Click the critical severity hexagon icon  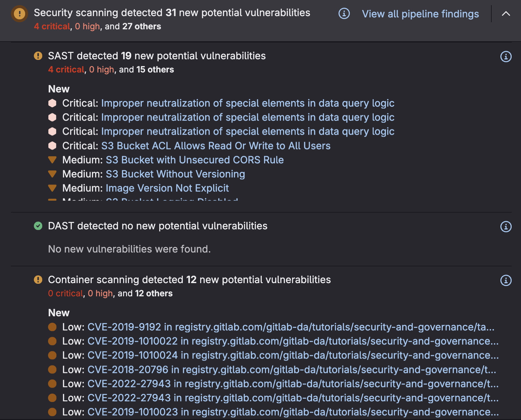tap(52, 103)
